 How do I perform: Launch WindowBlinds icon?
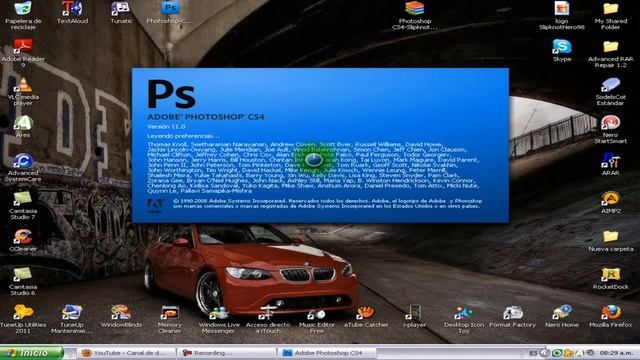(121, 313)
